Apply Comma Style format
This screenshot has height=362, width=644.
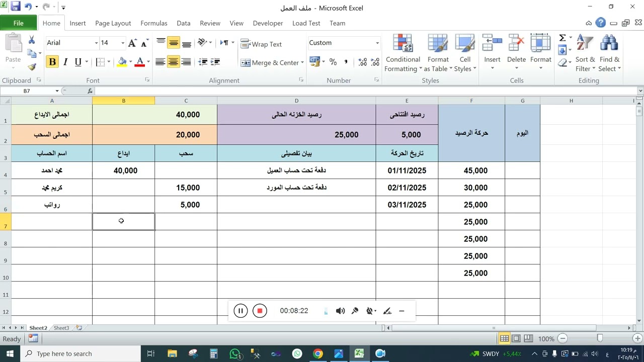[346, 62]
